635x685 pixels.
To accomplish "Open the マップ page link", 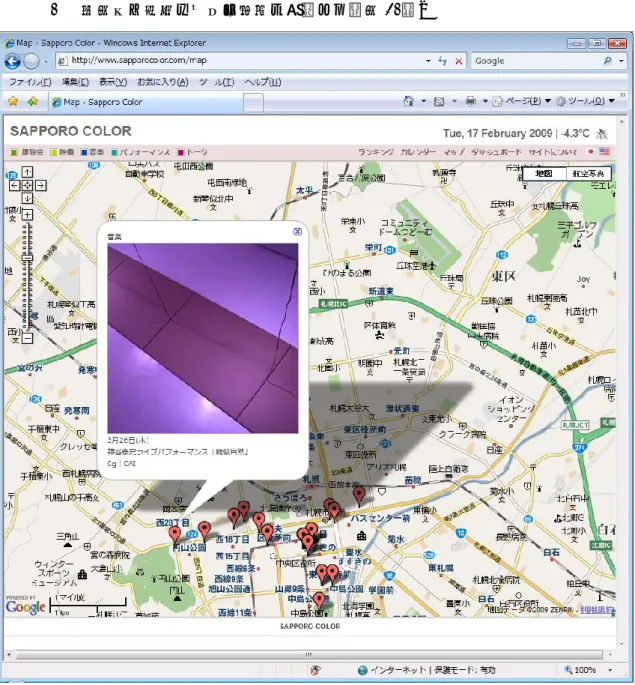I will point(454,152).
